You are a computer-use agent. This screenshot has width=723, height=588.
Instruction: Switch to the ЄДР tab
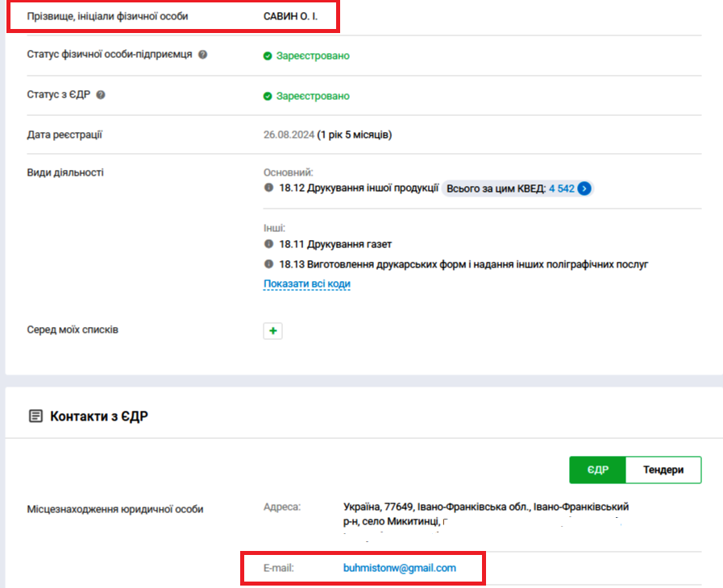(596, 470)
